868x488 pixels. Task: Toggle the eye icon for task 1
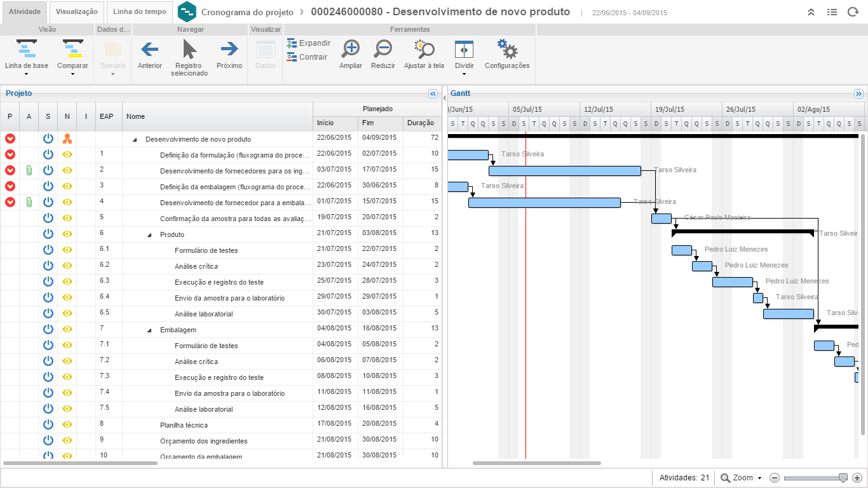[67, 154]
